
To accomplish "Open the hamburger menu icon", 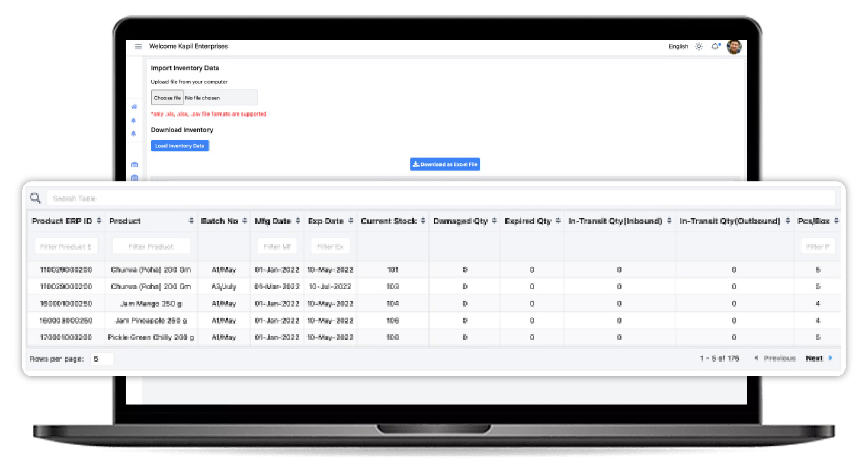I will click(x=139, y=46).
